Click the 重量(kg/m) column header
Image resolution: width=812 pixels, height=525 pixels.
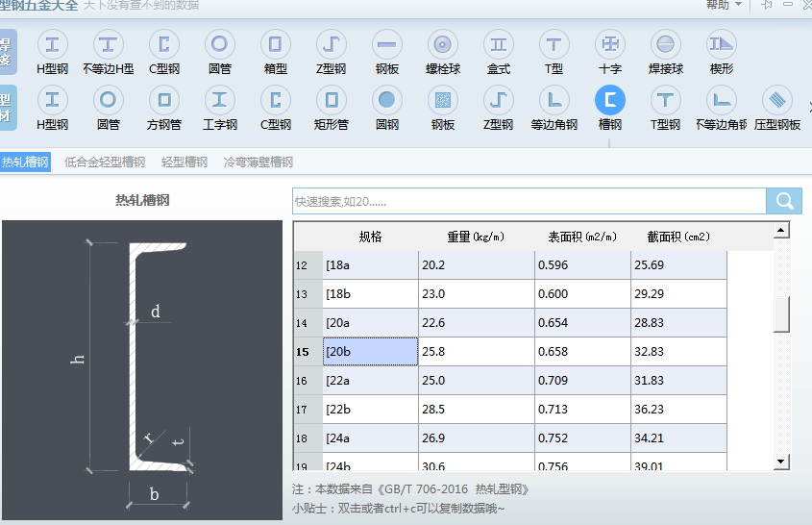tap(477, 237)
